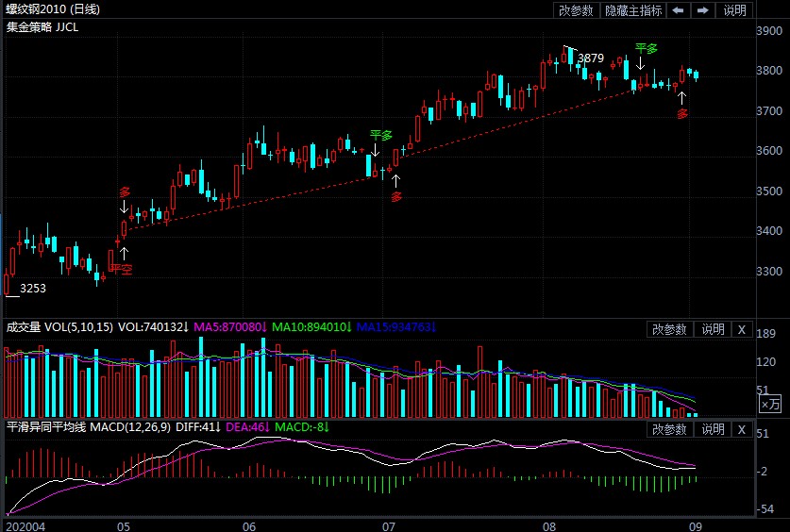
Task: Open 改参数 for the main chart
Action: (576, 10)
